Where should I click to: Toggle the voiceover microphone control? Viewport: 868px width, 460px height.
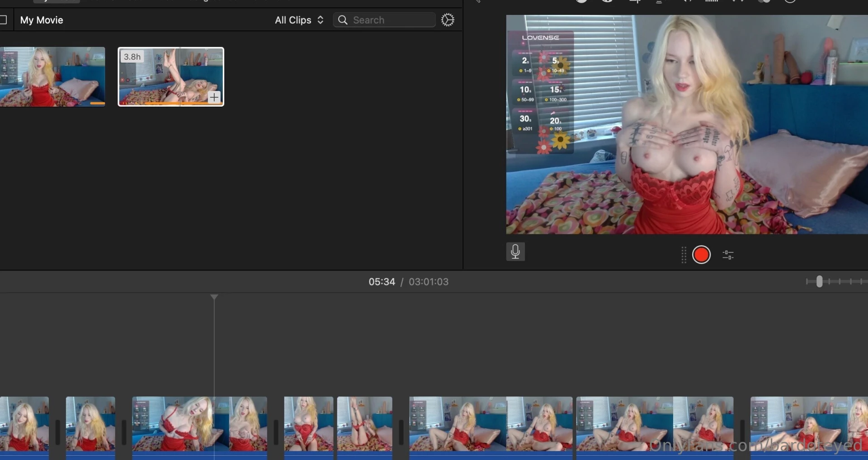515,251
